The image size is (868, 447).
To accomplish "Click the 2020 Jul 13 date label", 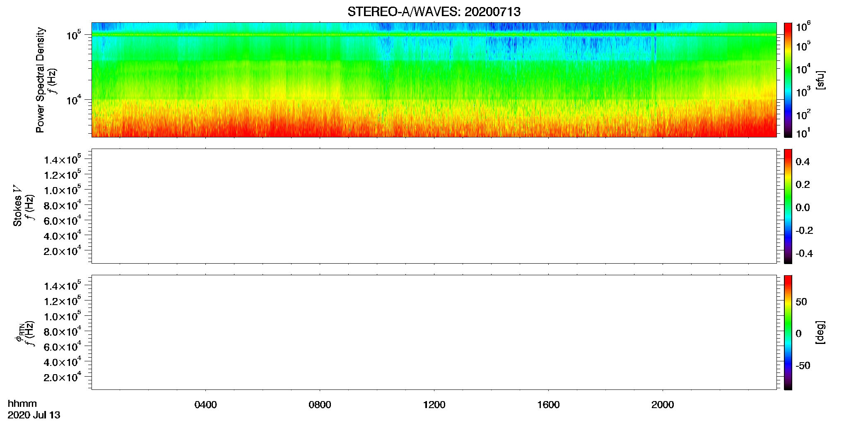I will click(x=34, y=415).
